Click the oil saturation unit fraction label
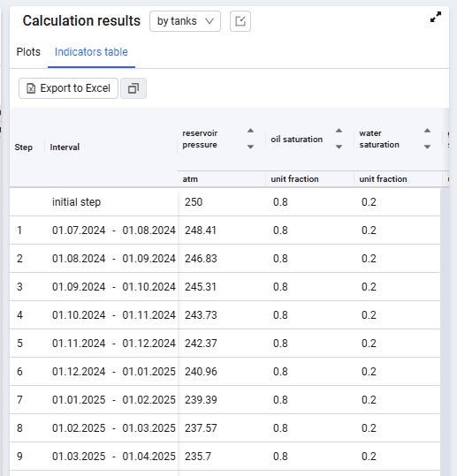457x476 pixels. point(294,178)
